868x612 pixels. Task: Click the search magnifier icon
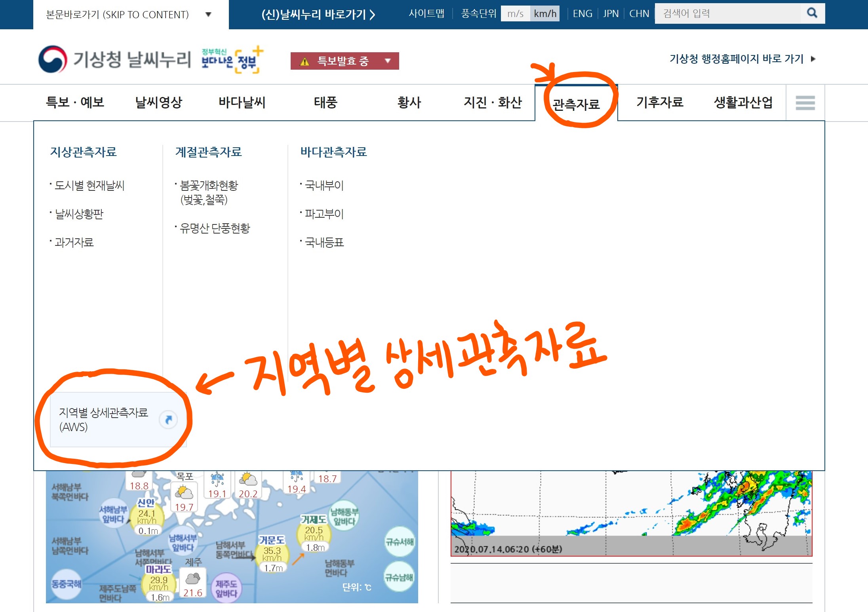[812, 13]
